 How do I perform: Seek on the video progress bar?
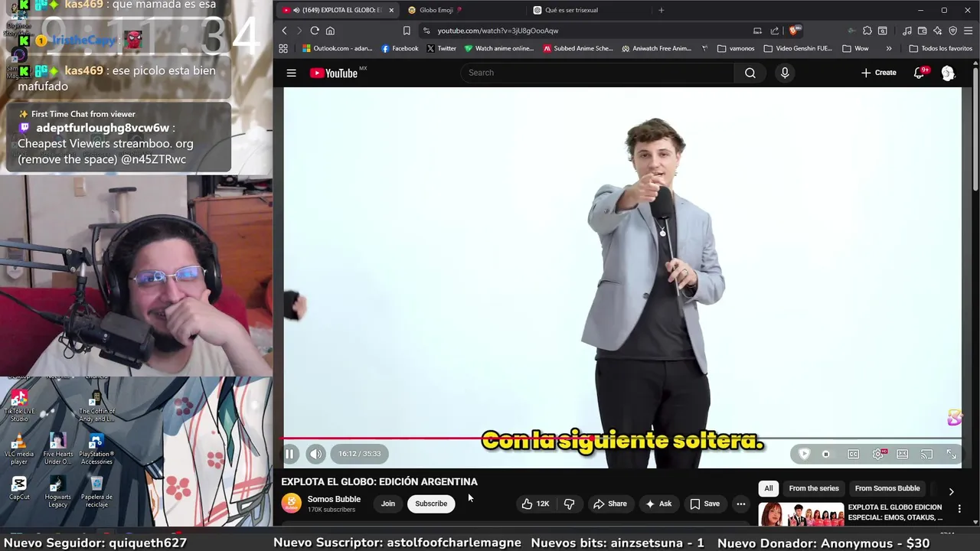622,439
